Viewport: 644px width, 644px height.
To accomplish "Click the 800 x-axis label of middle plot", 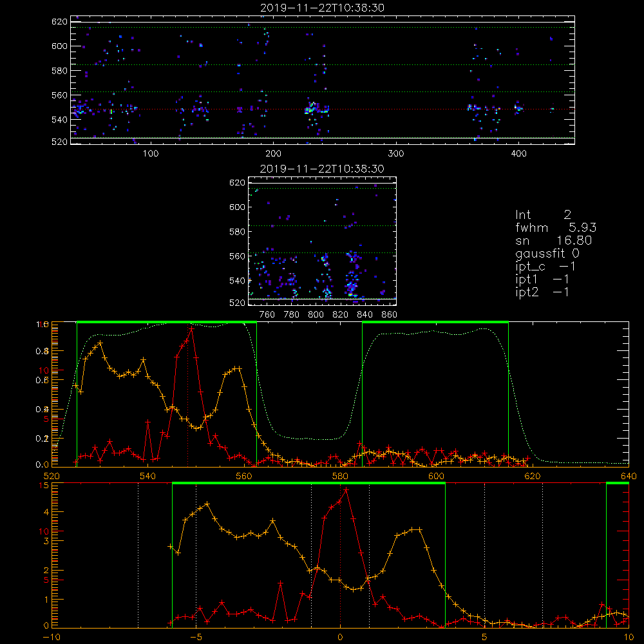I will [316, 314].
